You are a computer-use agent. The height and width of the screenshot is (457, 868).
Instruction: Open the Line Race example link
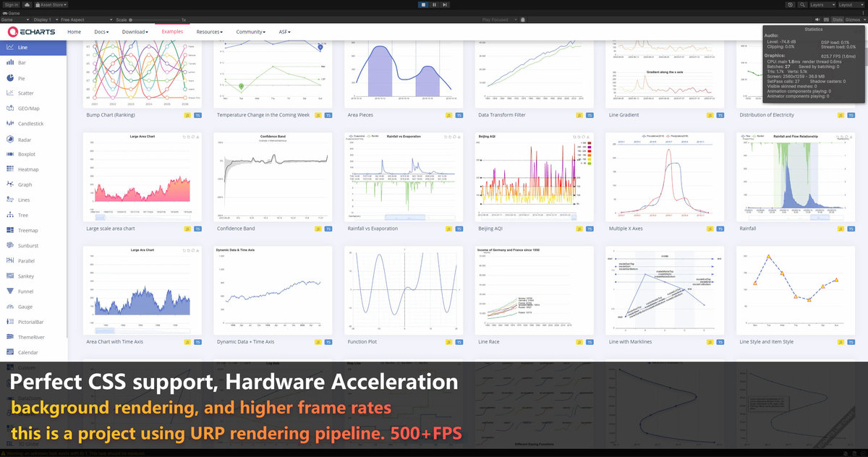pyautogui.click(x=489, y=341)
